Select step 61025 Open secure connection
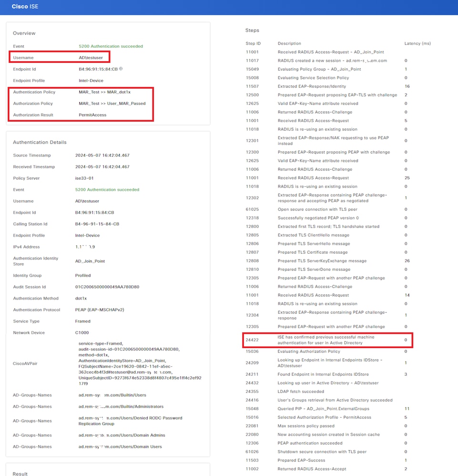The width and height of the screenshot is (458, 476). (x=327, y=209)
